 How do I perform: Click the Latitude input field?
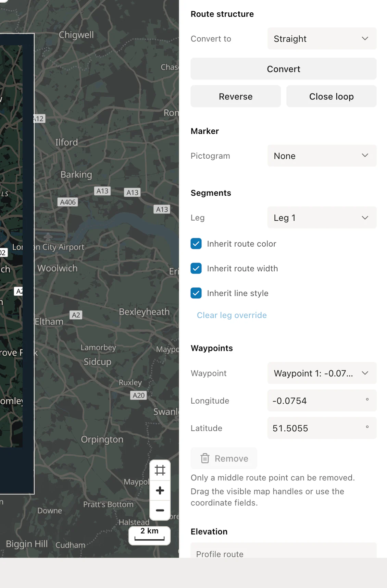[x=322, y=428]
